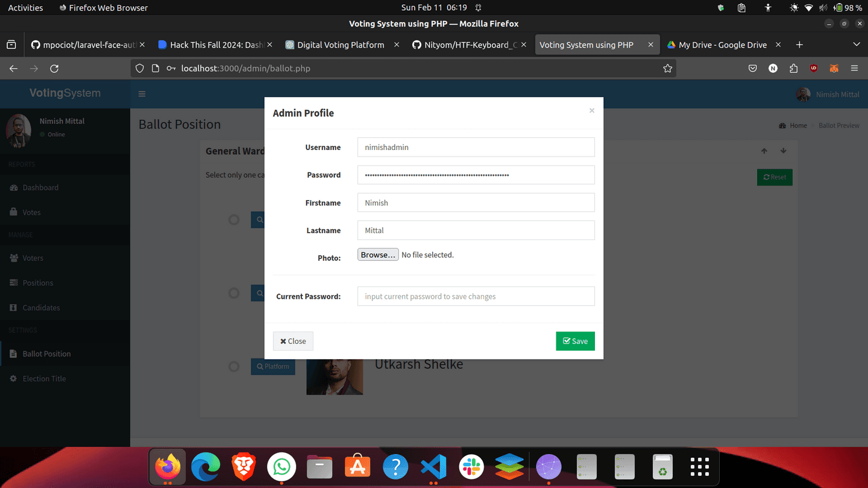Open the uBlock Origin extension icon
The image size is (868, 488).
tap(814, 69)
